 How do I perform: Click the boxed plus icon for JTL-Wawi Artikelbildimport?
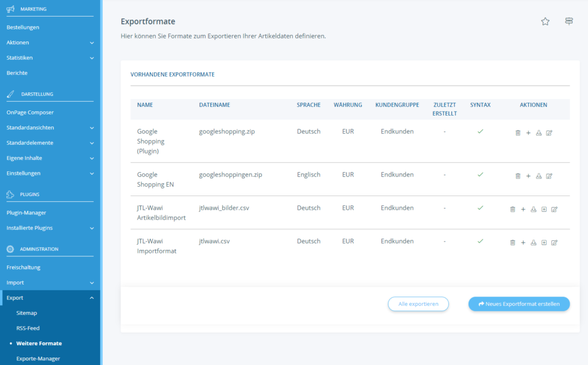point(543,209)
